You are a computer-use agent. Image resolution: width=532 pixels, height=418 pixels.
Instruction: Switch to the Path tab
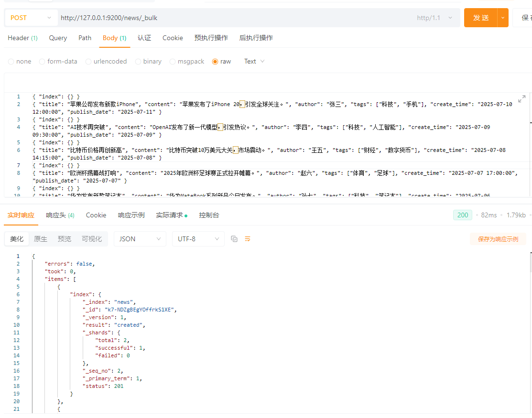pyautogui.click(x=85, y=38)
